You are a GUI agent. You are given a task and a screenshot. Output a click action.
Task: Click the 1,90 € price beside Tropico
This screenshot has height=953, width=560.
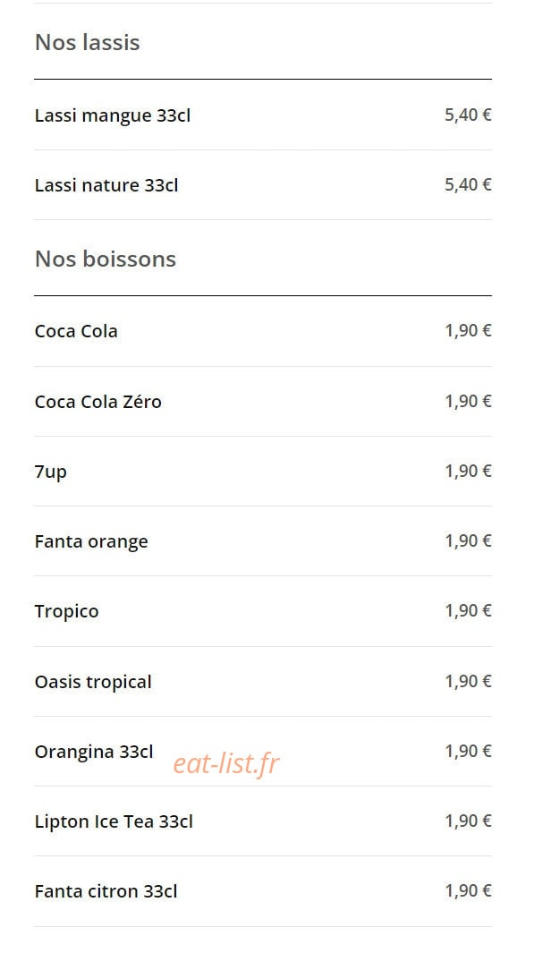tap(468, 611)
